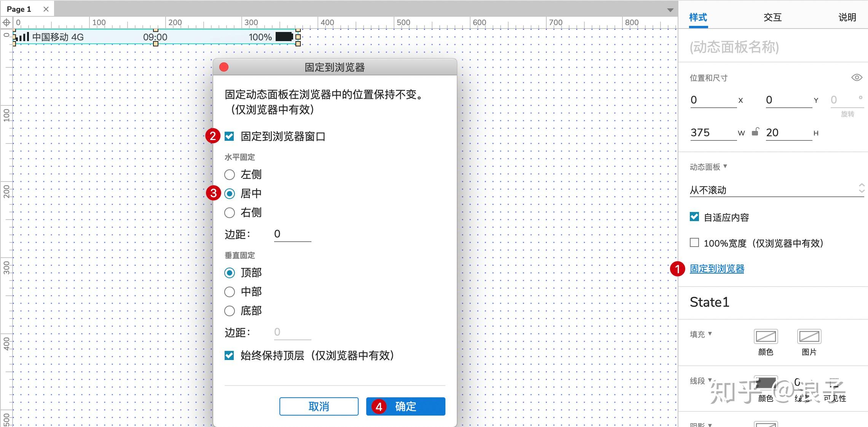Click the ruler origin crosshair icon
The image size is (868, 427).
click(6, 22)
